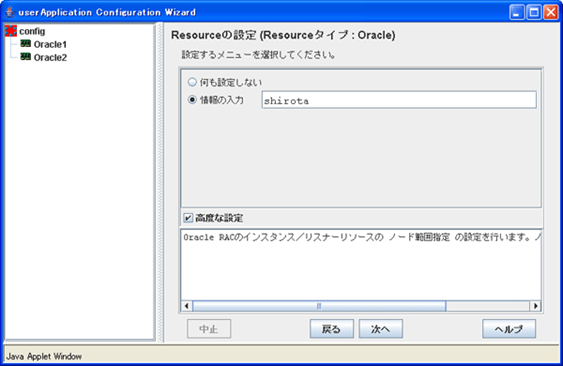Click the right arrow of the horizontal scrollbar

(535, 306)
